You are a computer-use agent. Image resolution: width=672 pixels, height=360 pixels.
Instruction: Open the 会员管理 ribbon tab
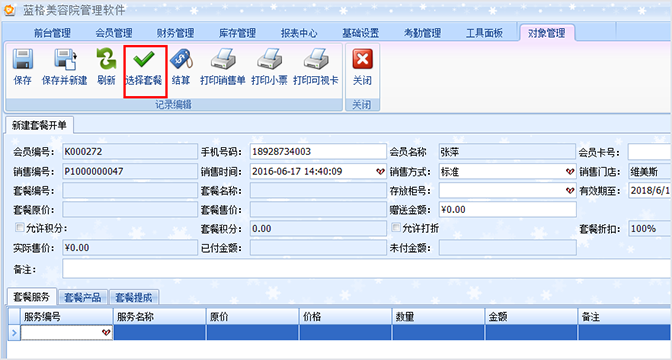coord(114,33)
